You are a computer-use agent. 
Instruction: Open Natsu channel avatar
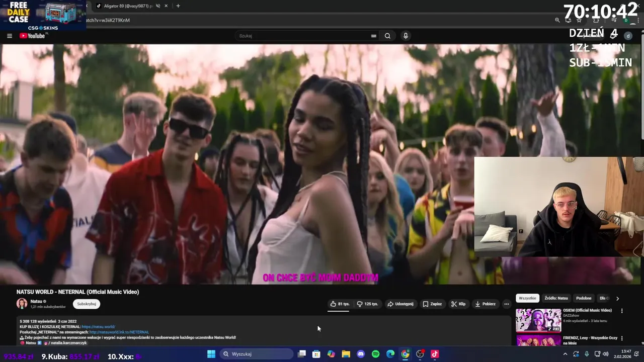pos(22,304)
